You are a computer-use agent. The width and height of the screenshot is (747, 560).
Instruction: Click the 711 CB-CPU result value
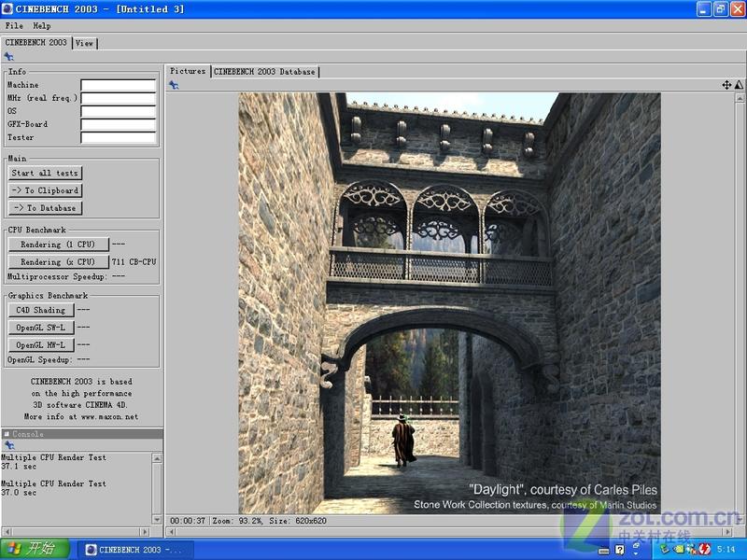[x=134, y=262]
